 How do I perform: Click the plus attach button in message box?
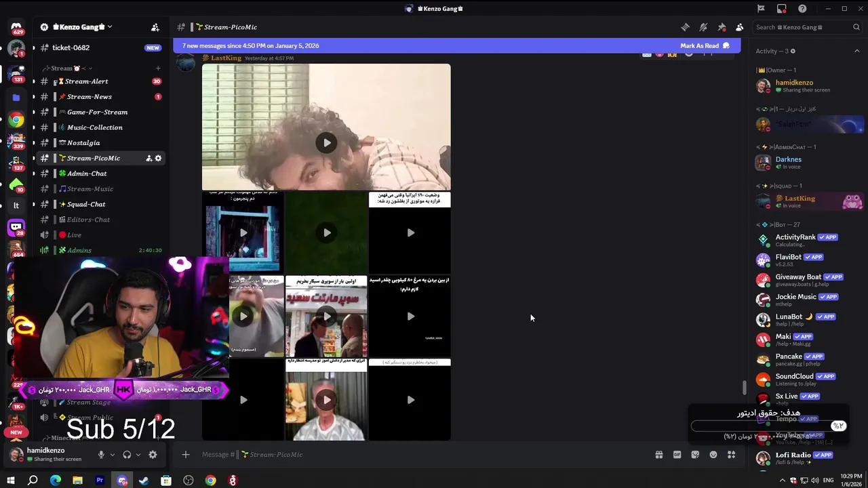click(186, 455)
